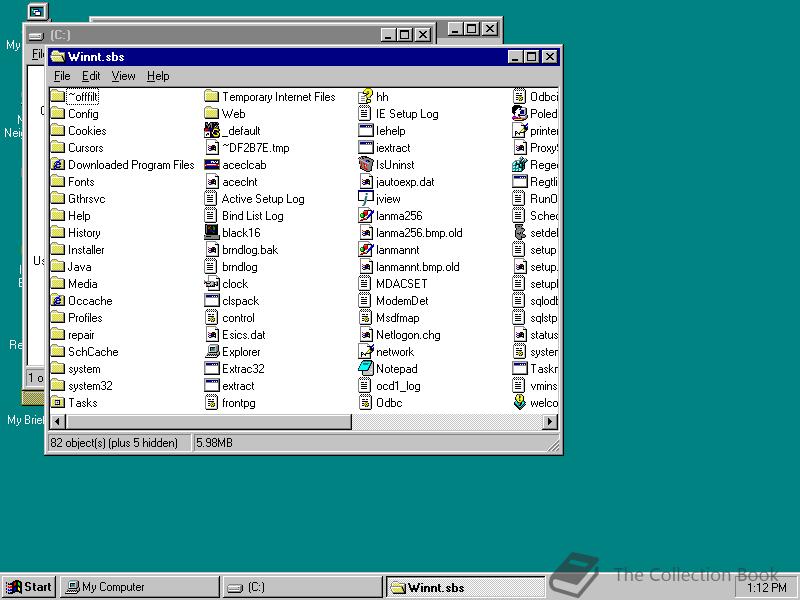Click the 1:12 PM taskbar clock

point(766,588)
